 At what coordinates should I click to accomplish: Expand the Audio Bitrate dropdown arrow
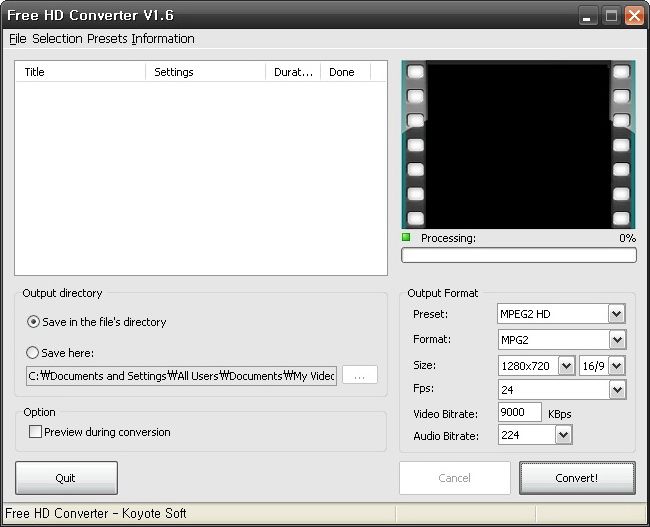563,435
